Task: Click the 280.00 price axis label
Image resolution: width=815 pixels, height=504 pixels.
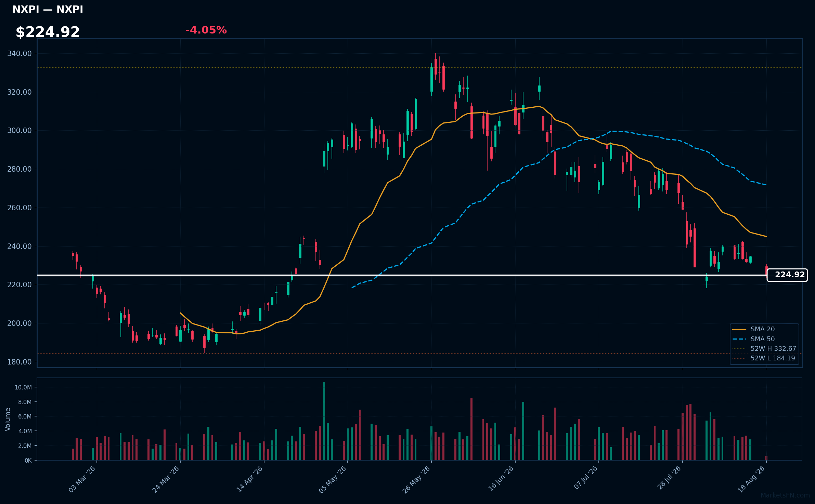Action: 20,169
